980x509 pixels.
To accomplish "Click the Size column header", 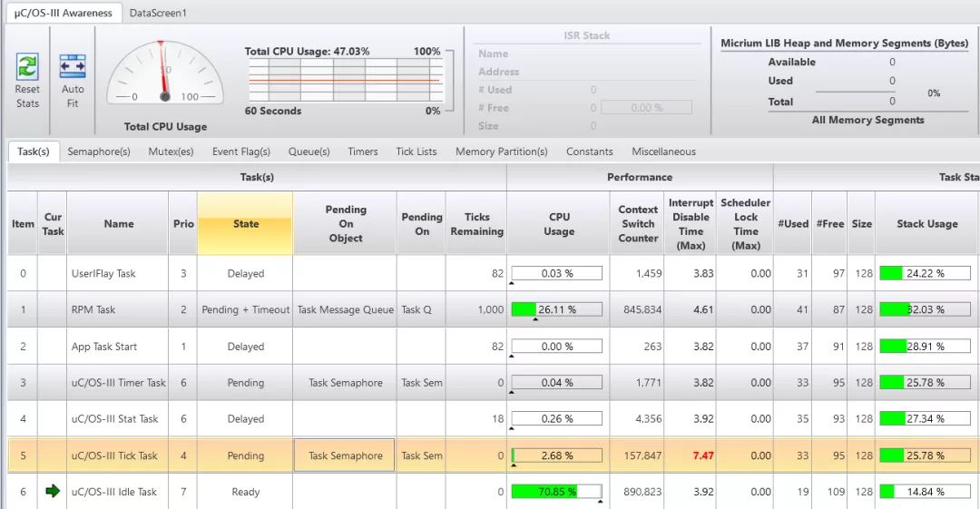I will (861, 223).
